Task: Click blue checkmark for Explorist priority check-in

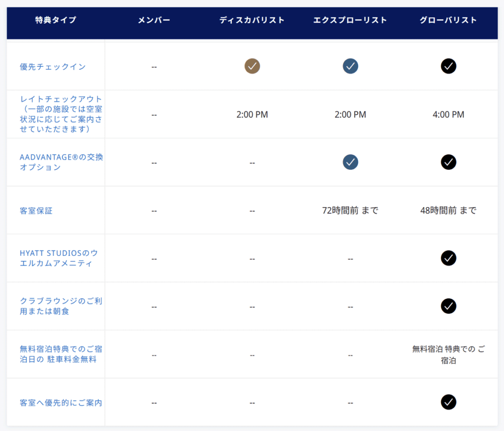Action: [x=350, y=66]
